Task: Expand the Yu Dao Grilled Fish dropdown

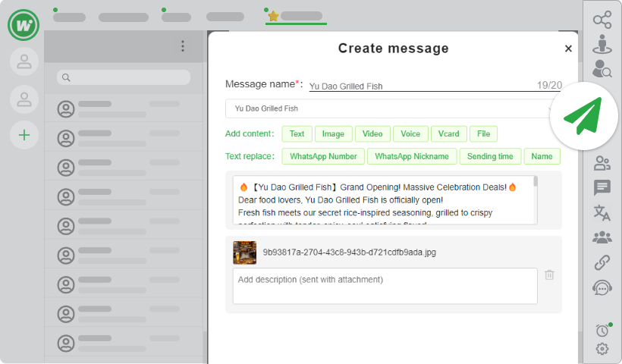Action: pyautogui.click(x=393, y=108)
